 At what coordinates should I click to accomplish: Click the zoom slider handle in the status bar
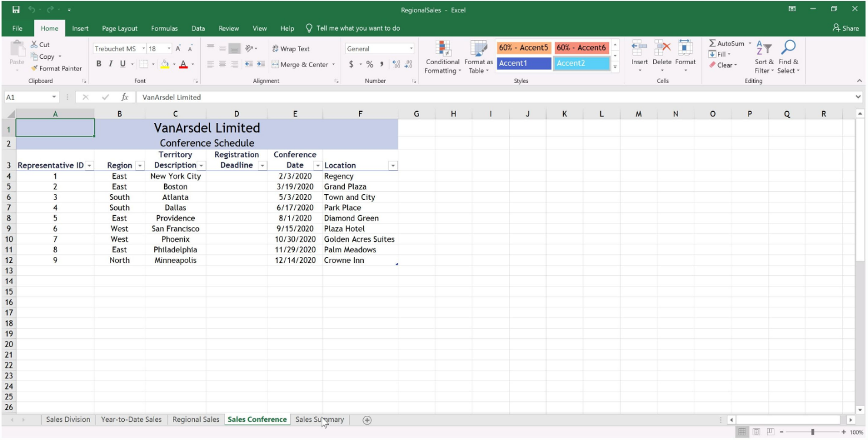coord(813,432)
